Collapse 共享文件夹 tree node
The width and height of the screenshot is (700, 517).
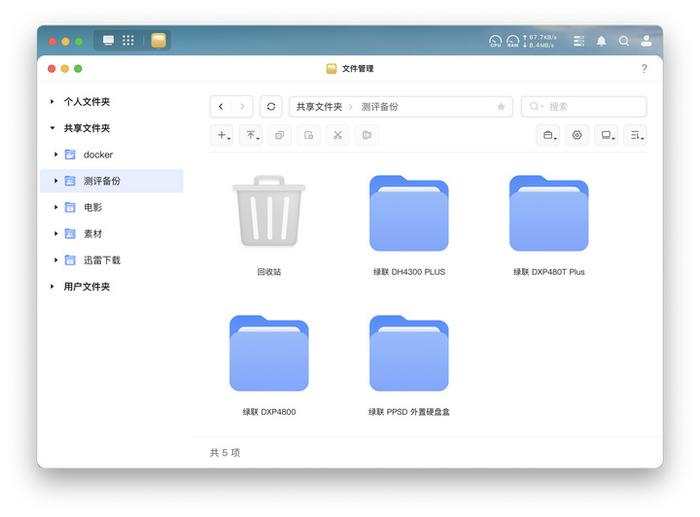[x=52, y=128]
